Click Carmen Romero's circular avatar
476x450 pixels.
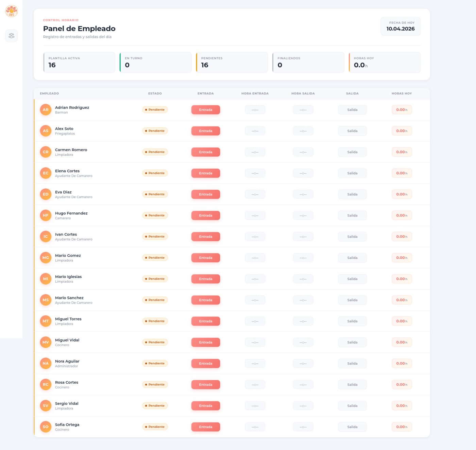[x=46, y=152]
